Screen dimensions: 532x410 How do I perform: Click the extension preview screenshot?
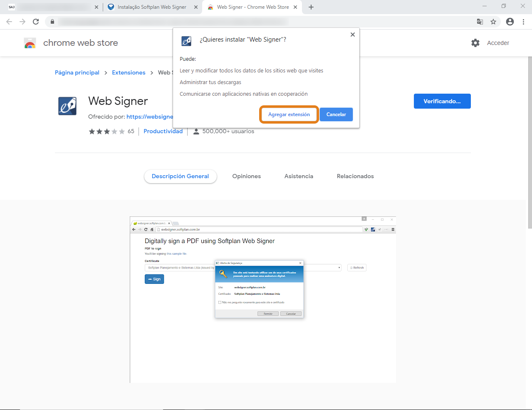click(x=263, y=300)
